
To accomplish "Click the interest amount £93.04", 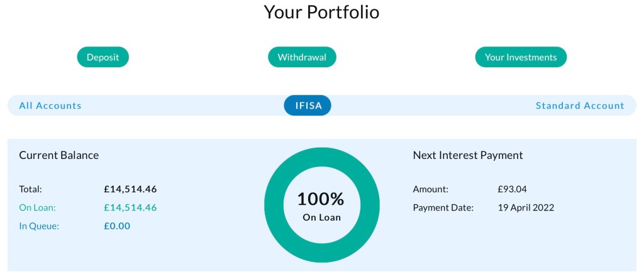I will 512,189.
